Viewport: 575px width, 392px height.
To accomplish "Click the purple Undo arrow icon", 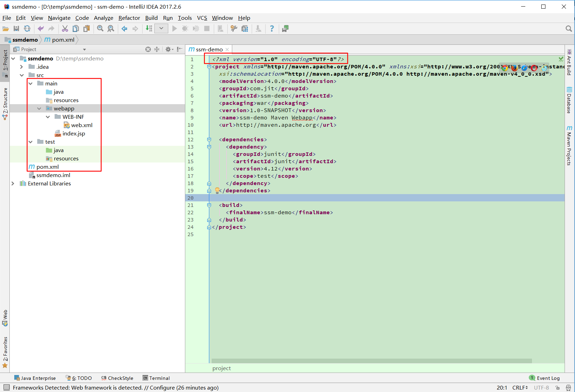I will [x=41, y=29].
